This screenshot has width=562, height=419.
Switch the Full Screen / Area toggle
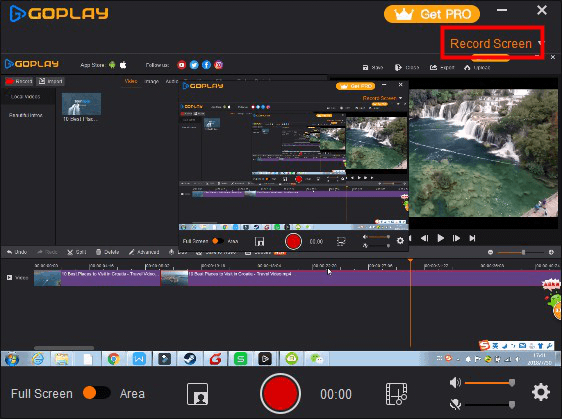pyautogui.click(x=96, y=393)
